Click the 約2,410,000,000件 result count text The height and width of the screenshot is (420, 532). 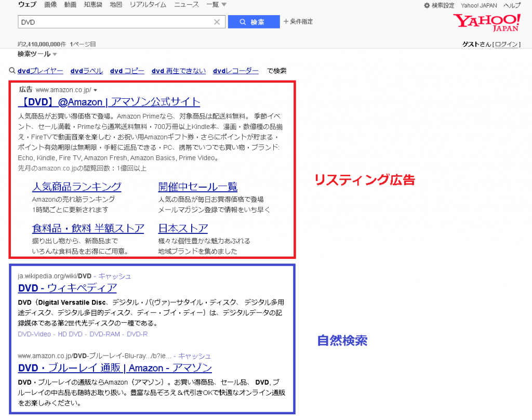click(42, 44)
